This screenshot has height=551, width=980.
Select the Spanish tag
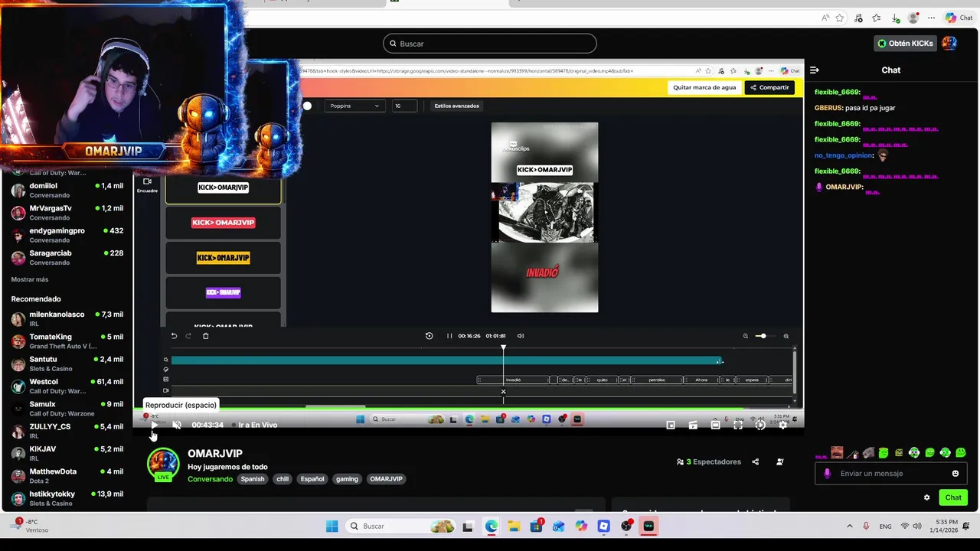coord(252,479)
